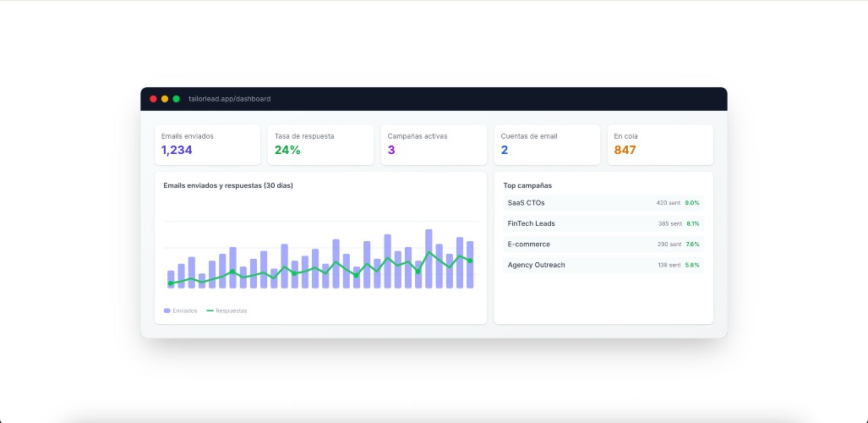
Task: Toggle the Enviados legend swatch
Action: pos(167,310)
